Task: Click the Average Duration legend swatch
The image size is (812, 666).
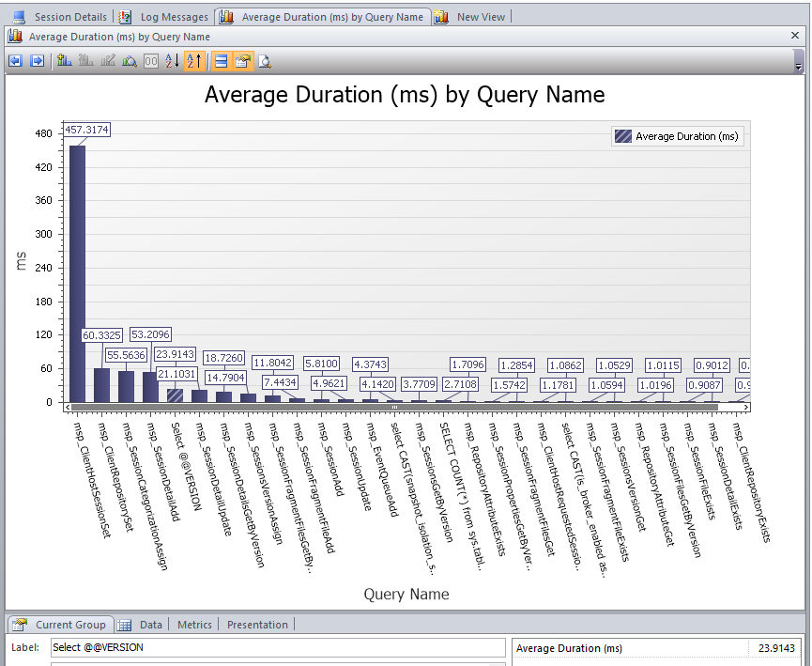Action: pos(623,136)
